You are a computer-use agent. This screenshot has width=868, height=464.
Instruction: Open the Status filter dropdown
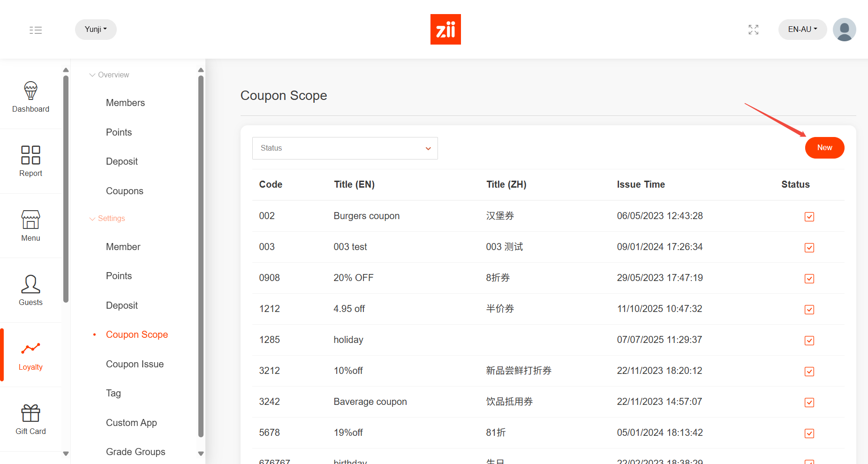point(345,148)
